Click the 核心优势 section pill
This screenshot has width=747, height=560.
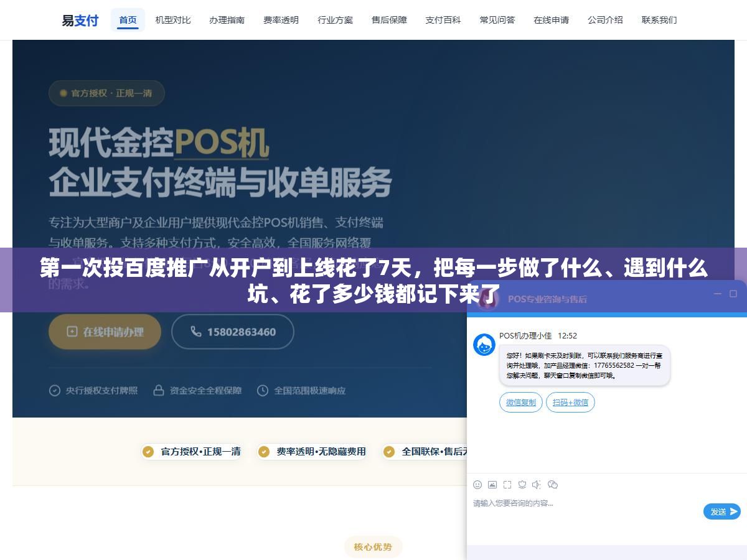point(374,547)
